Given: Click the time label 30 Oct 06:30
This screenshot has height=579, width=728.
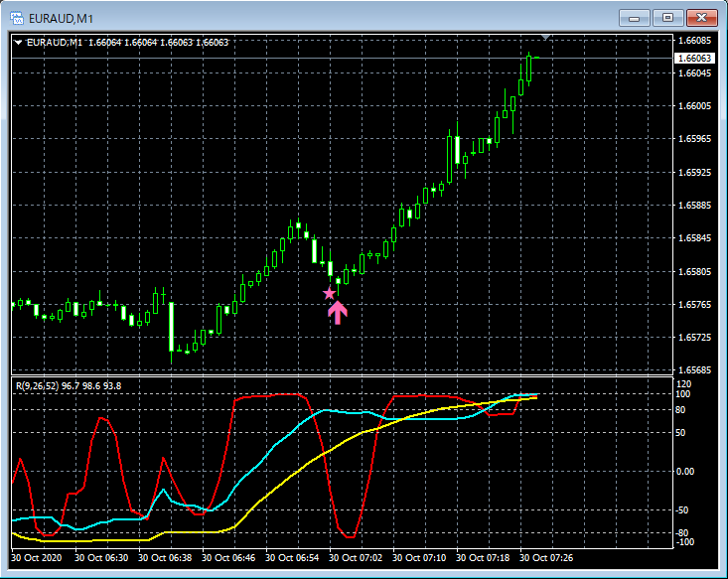Looking at the screenshot, I should [101, 557].
